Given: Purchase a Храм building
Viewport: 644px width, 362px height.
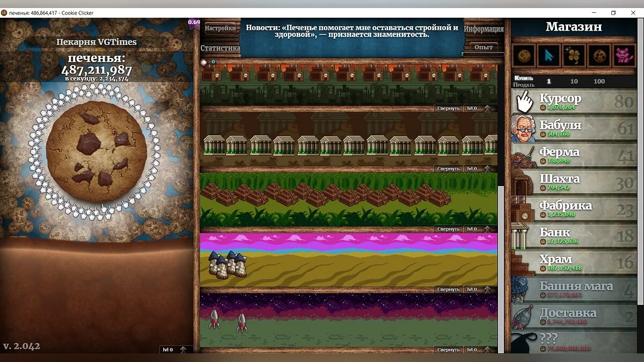Looking at the screenshot, I should [574, 262].
